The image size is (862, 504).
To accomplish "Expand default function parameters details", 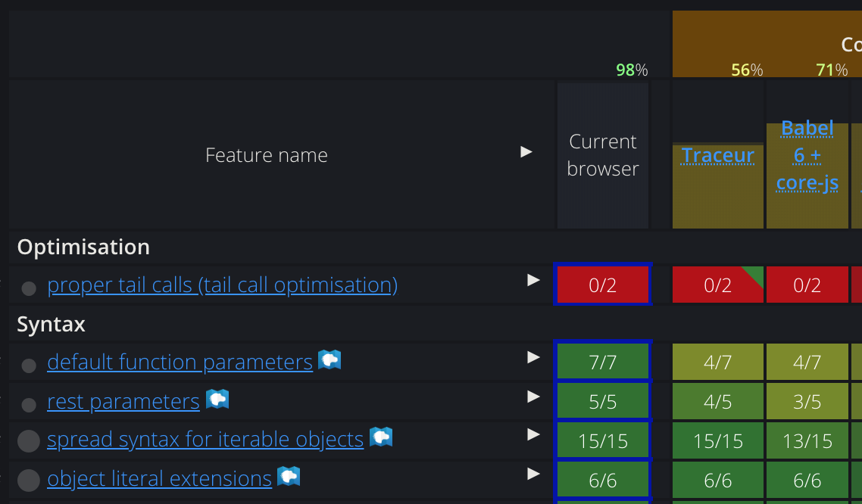I will point(534,358).
